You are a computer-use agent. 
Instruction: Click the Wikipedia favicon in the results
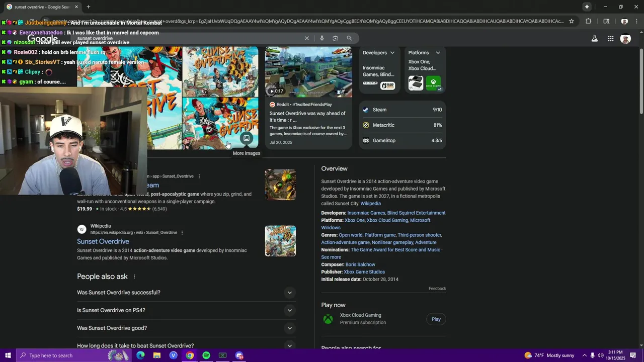click(82, 229)
